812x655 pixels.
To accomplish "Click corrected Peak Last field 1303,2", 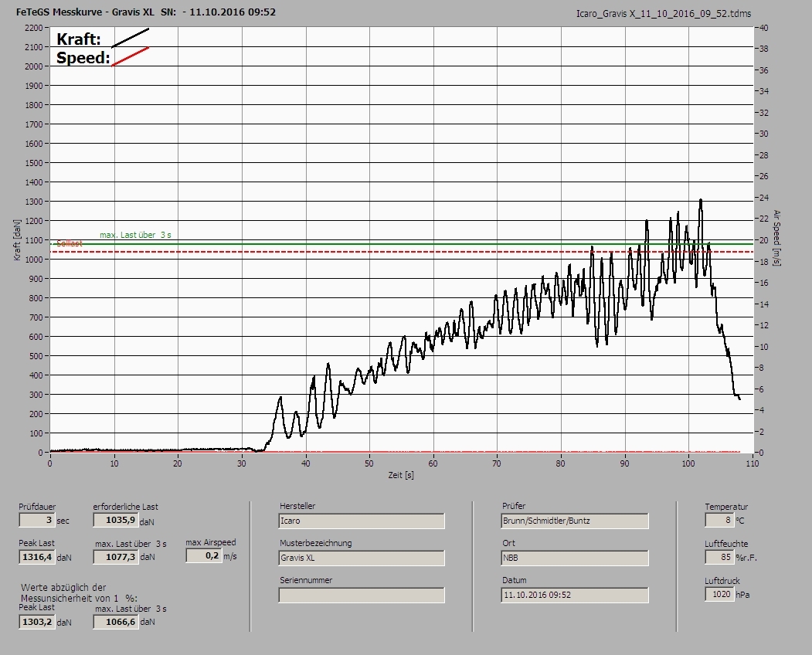I will tap(37, 621).
